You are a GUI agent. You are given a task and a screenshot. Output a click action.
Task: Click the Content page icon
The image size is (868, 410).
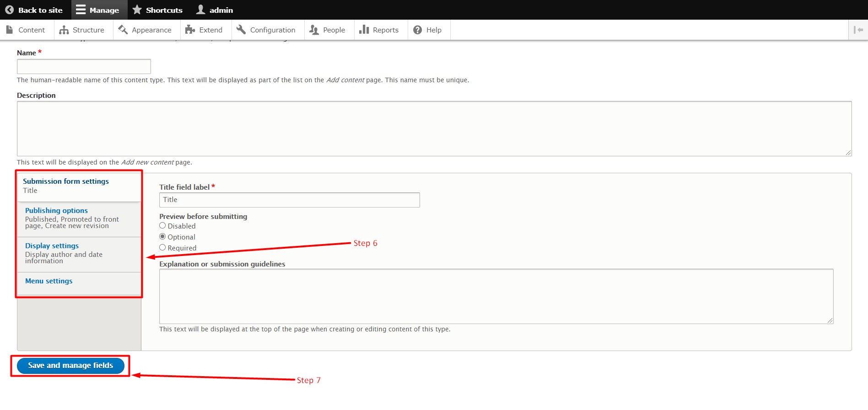coord(10,30)
